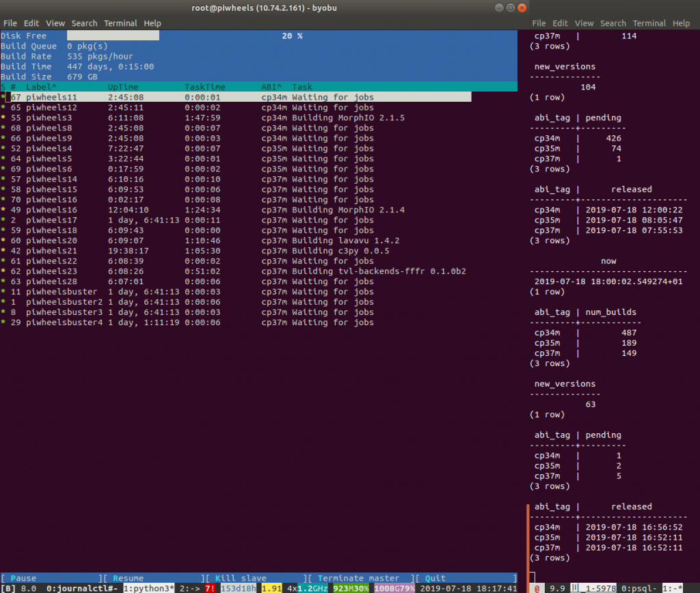700x593 pixels.
Task: Click Build Size 679 GB value
Action: click(82, 77)
